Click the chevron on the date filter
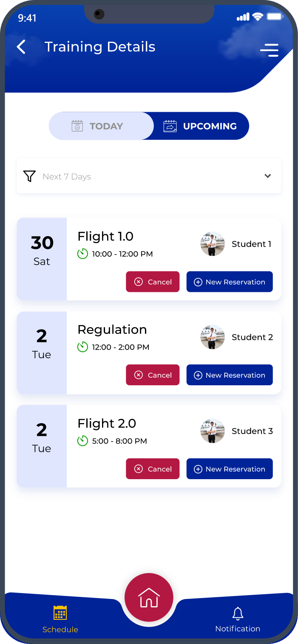The width and height of the screenshot is (298, 644). pos(268,176)
